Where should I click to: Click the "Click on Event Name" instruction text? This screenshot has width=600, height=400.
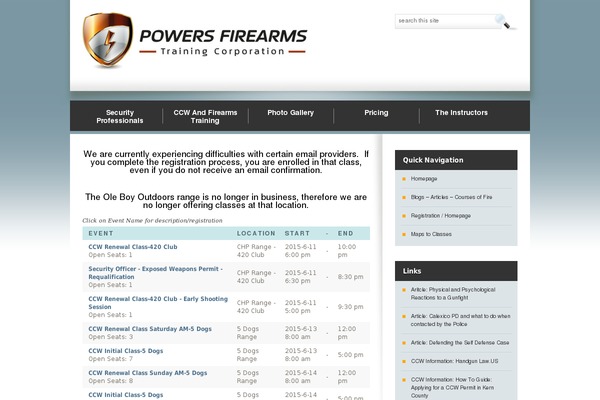(x=152, y=220)
